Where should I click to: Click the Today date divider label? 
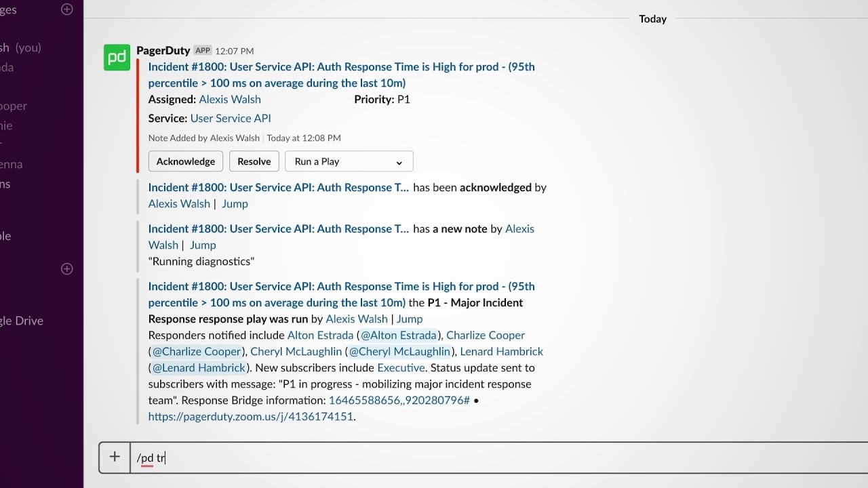pyautogui.click(x=652, y=19)
